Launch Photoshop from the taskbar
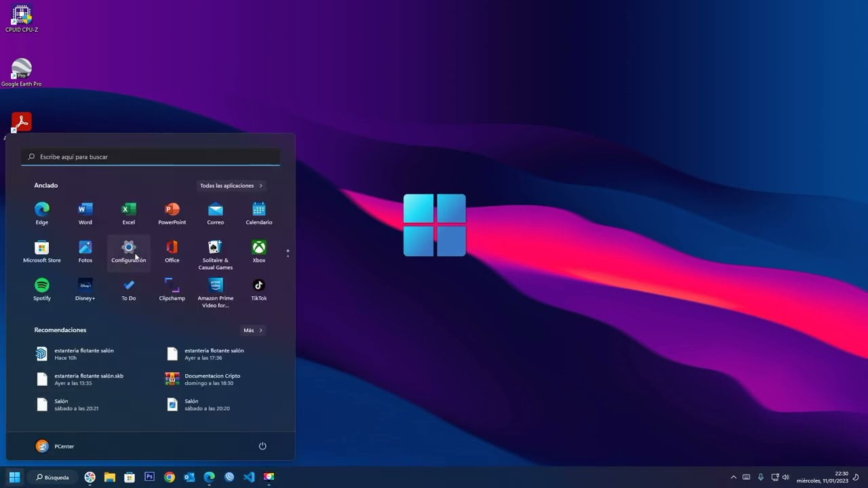The width and height of the screenshot is (868, 488). click(150, 477)
